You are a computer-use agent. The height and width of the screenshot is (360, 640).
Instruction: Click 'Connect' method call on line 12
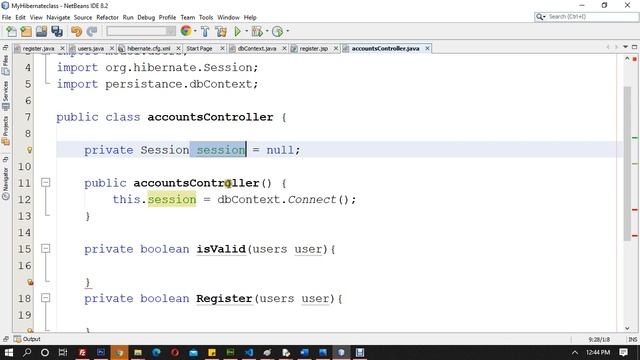pos(312,200)
